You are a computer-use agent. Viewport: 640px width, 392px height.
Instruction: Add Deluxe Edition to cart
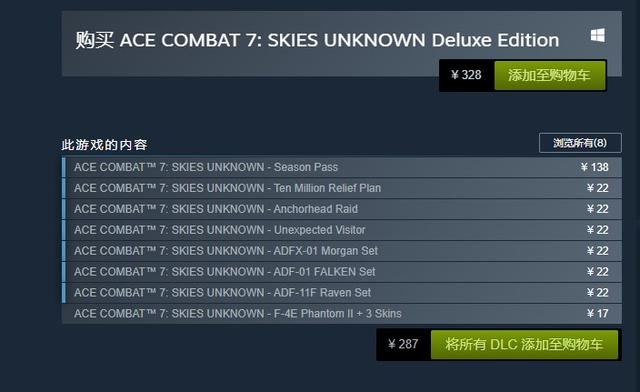pyautogui.click(x=550, y=76)
